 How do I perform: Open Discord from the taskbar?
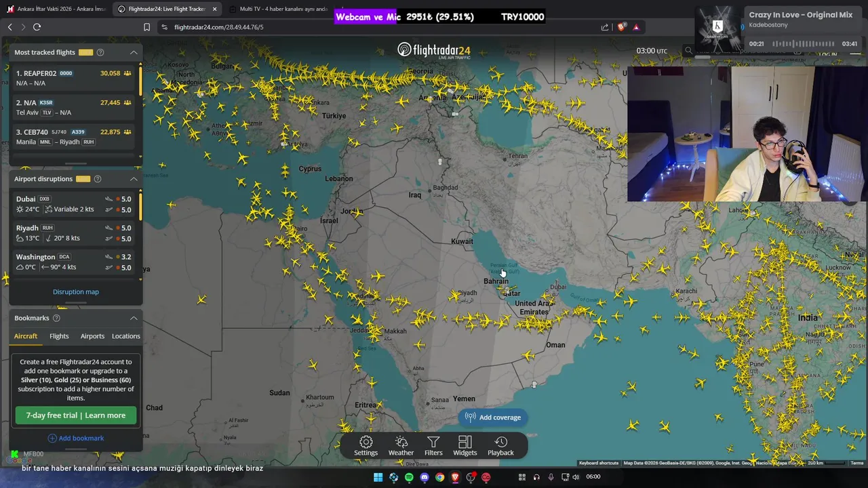pyautogui.click(x=425, y=477)
